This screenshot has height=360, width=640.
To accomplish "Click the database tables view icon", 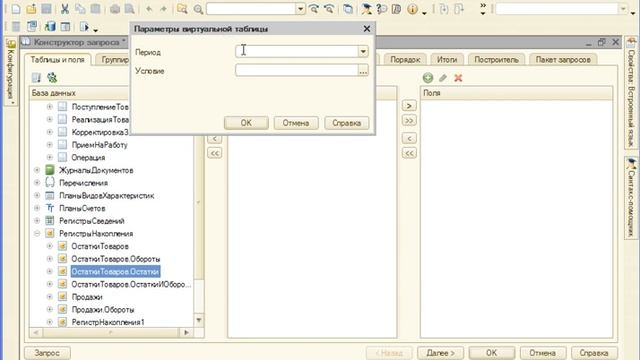I will tap(36, 78).
